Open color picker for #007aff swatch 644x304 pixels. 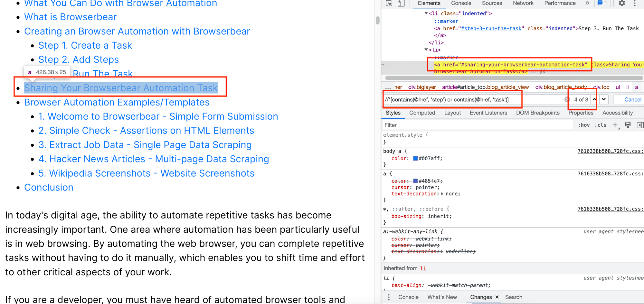pyautogui.click(x=415, y=158)
